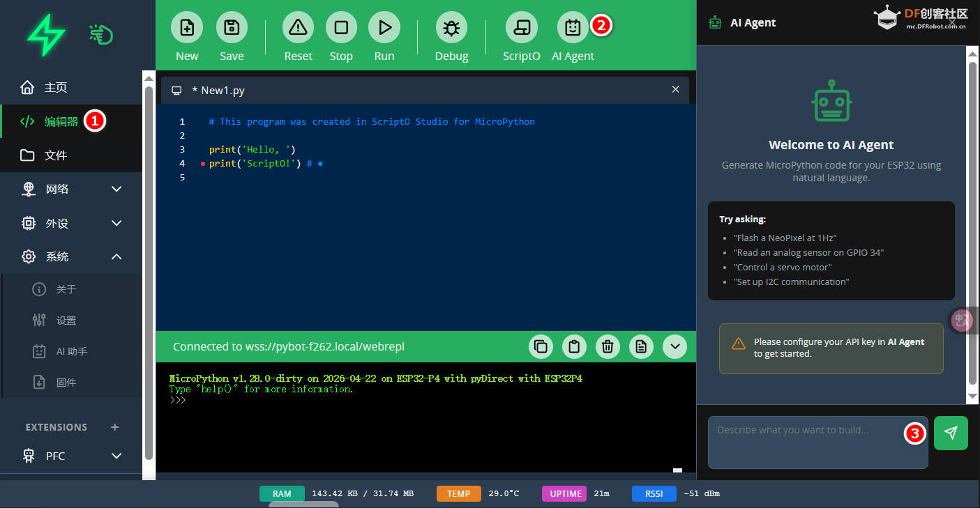
Task: Save the current script with Save icon
Action: tap(232, 28)
